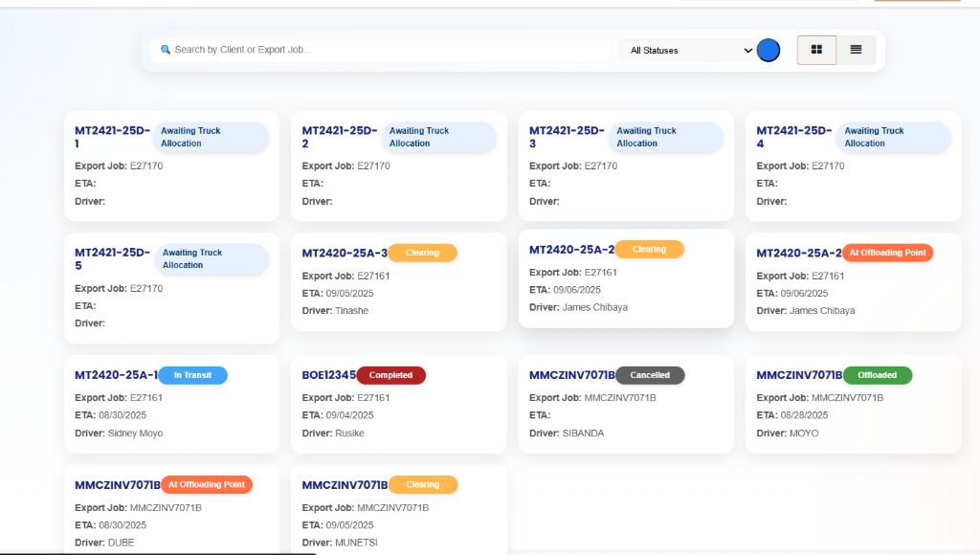980x555 pixels.
Task: Click the "Offloaded" badge on MOYO's shipment
Action: tap(878, 375)
